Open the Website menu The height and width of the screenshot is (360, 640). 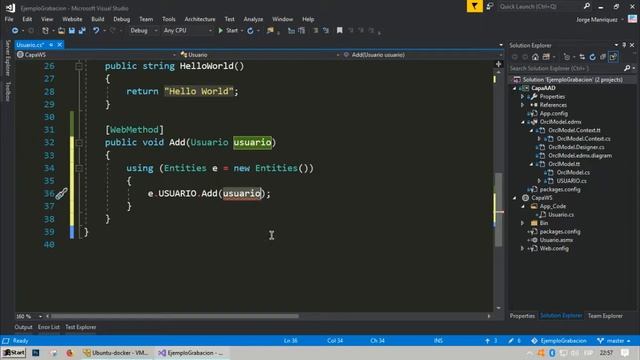72,19
